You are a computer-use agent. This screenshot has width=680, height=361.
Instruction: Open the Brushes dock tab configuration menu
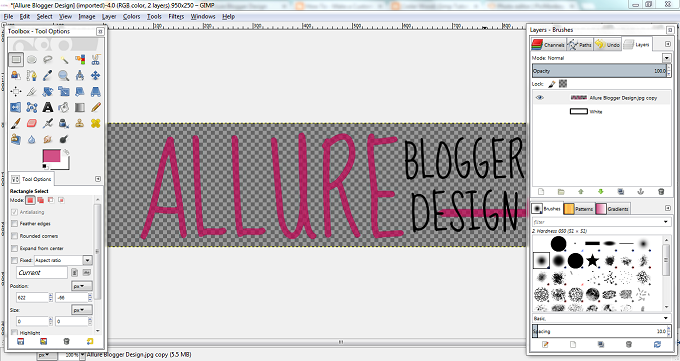pos(667,208)
